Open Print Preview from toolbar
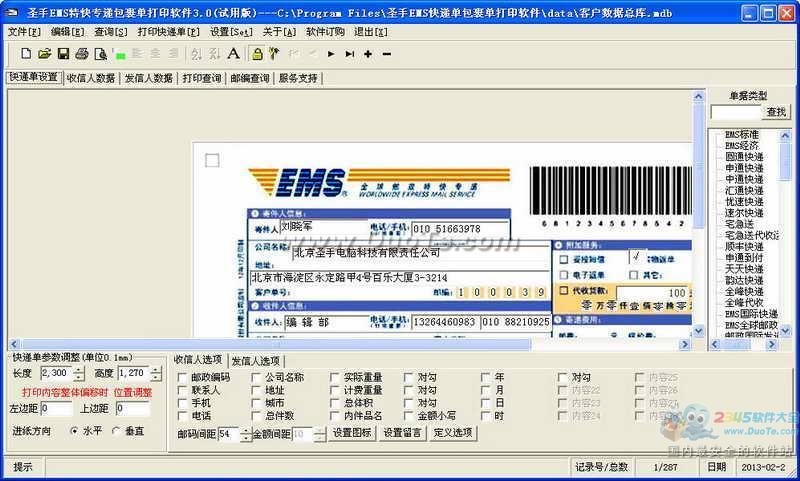The height and width of the screenshot is (481, 800). (x=101, y=54)
